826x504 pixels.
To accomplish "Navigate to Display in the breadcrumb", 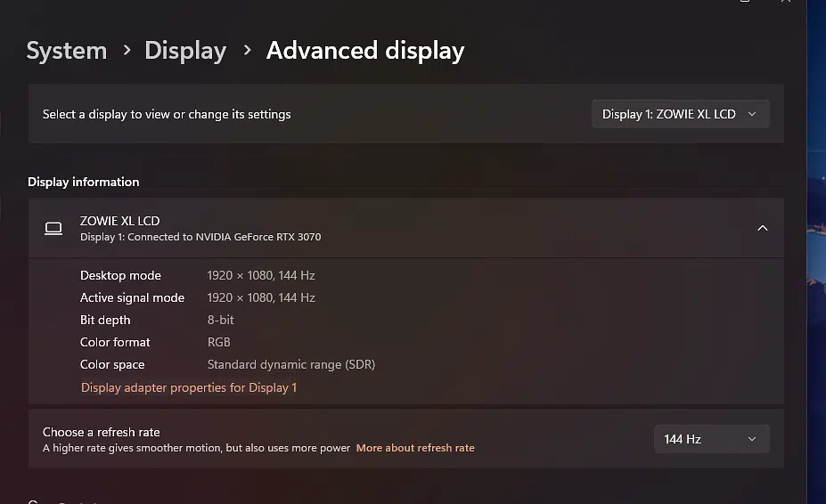I will [x=185, y=51].
